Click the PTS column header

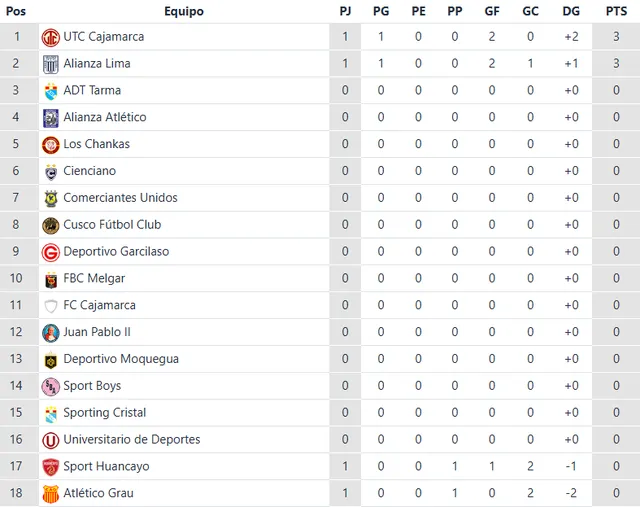point(616,11)
